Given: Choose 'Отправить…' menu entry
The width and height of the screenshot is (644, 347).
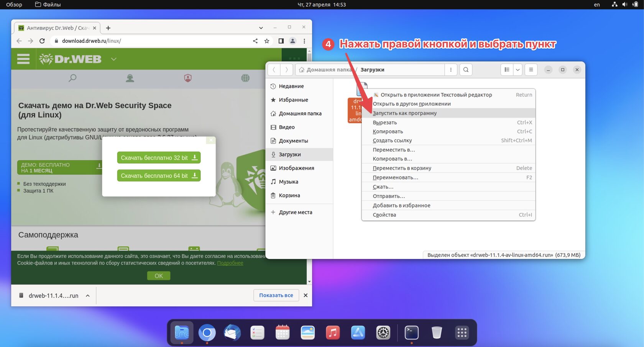Looking at the screenshot, I should click(x=449, y=196).
